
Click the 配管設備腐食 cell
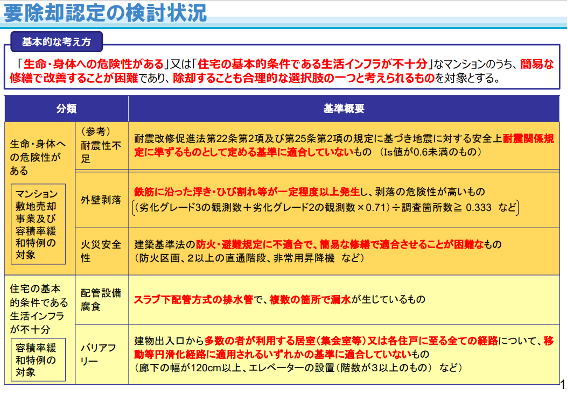pos(101,300)
